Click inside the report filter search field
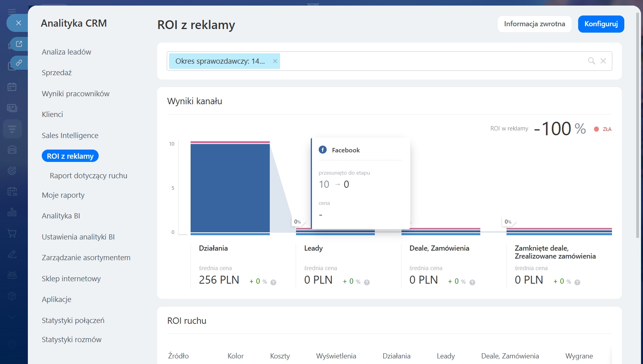This screenshot has width=643, height=364. 430,61
